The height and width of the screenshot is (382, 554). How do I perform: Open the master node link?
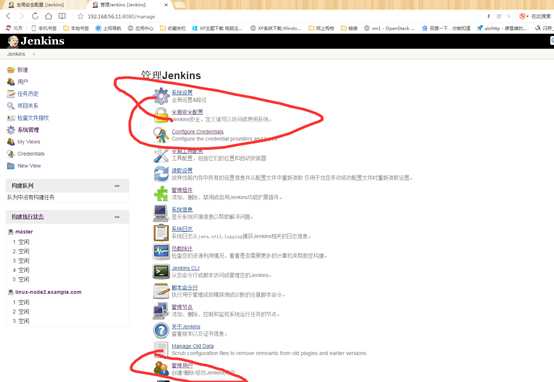pos(24,232)
